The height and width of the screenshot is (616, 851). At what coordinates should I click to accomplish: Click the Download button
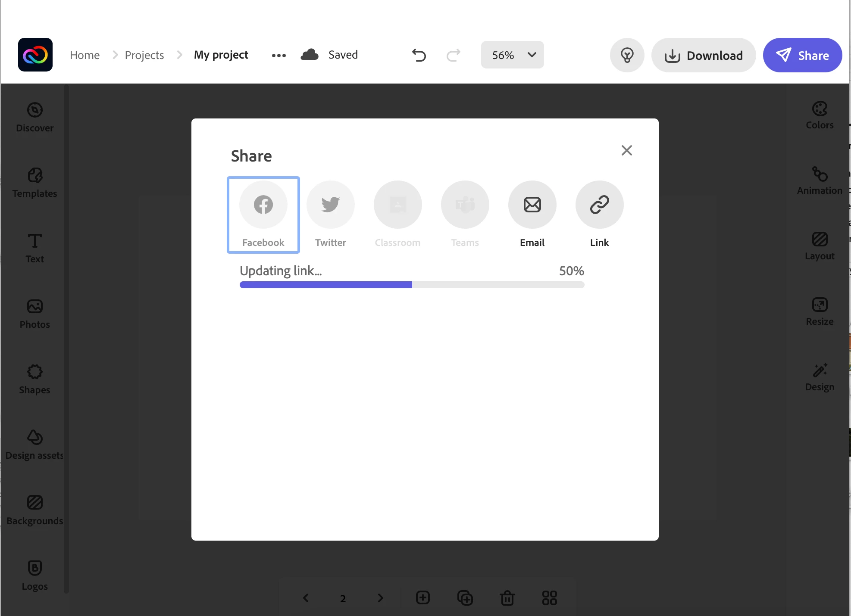tap(703, 55)
